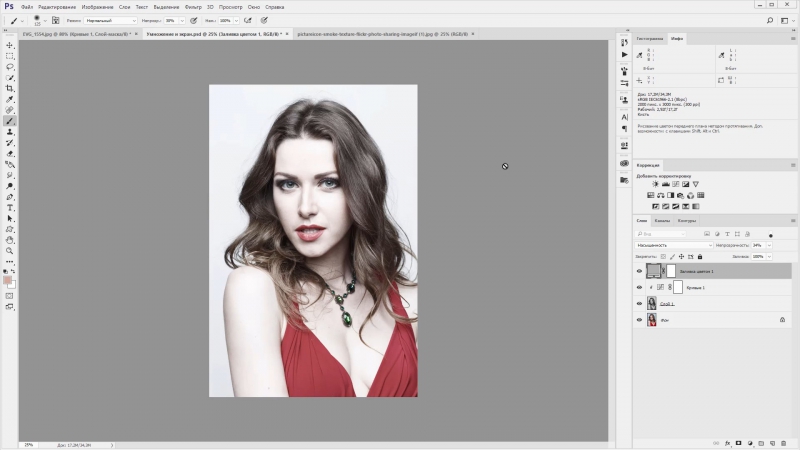Select the Crop tool
The width and height of the screenshot is (800, 450).
click(x=10, y=88)
